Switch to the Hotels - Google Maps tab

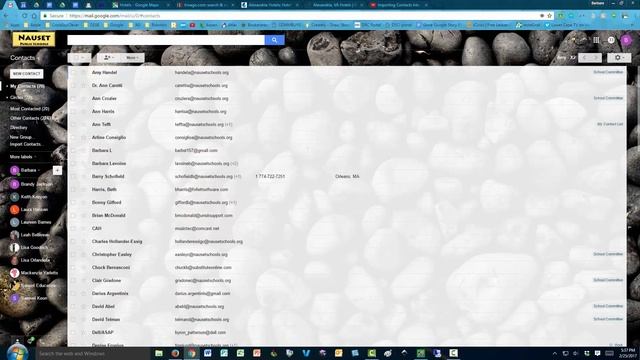tap(140, 5)
